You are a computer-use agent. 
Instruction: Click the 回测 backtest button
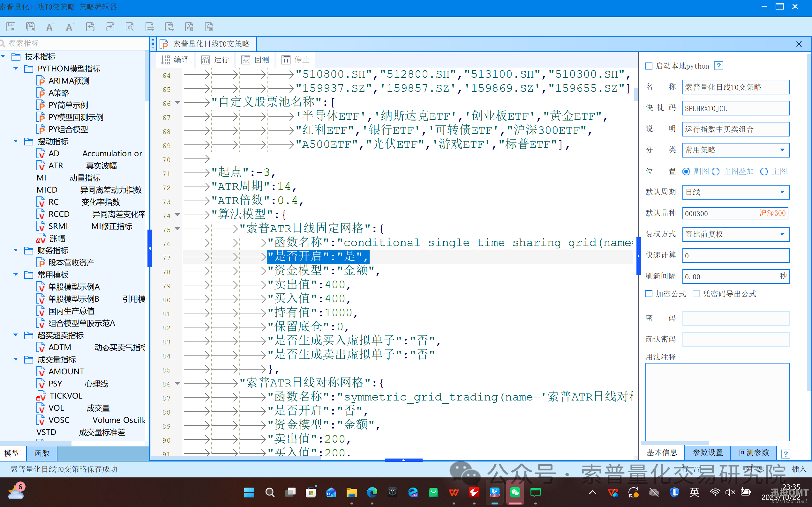point(255,60)
